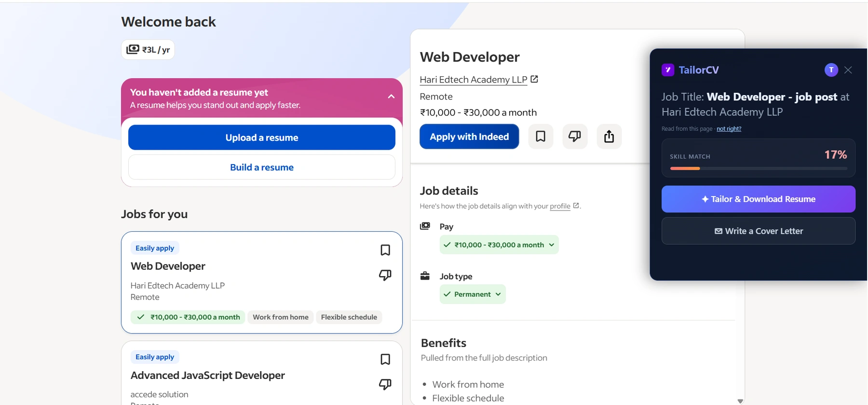Click 'Flexible schedule' benefit bullet
868x405 pixels.
(468, 398)
